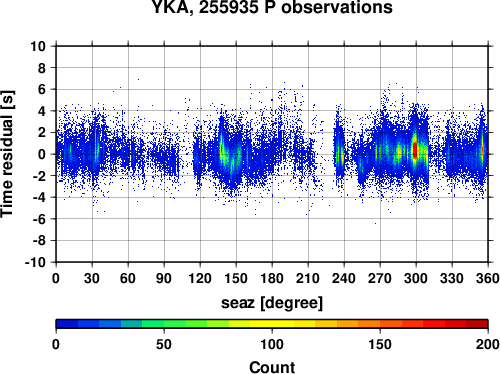Viewport: 500px width, 374px height.
Task: Click the y-axis tick label 10
Action: [x=38, y=46]
